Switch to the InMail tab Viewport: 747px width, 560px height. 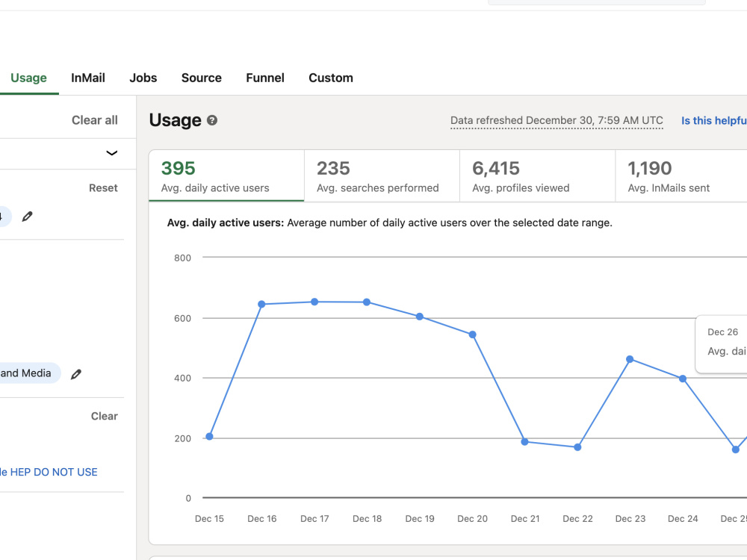(x=87, y=78)
